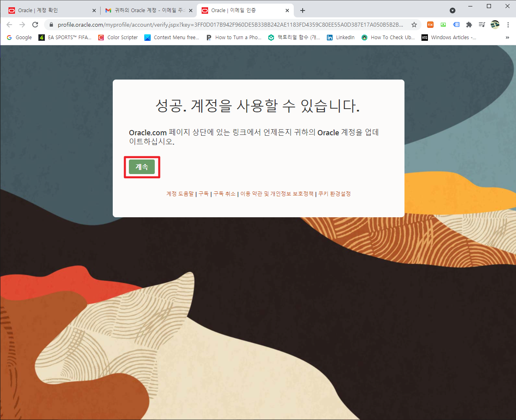This screenshot has height=420, width=516.
Task: Click the green 계속 continue button
Action: (142, 167)
